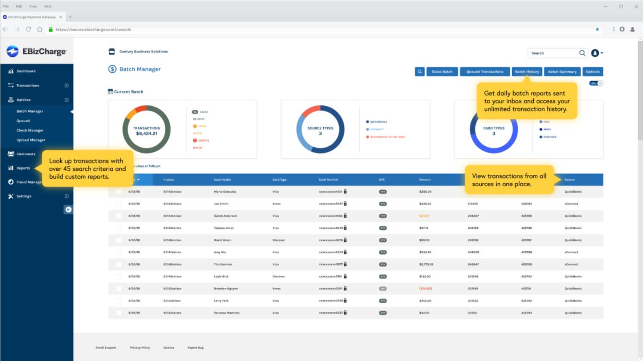
Task: Open the View menu in the menu bar
Action: coord(33,6)
